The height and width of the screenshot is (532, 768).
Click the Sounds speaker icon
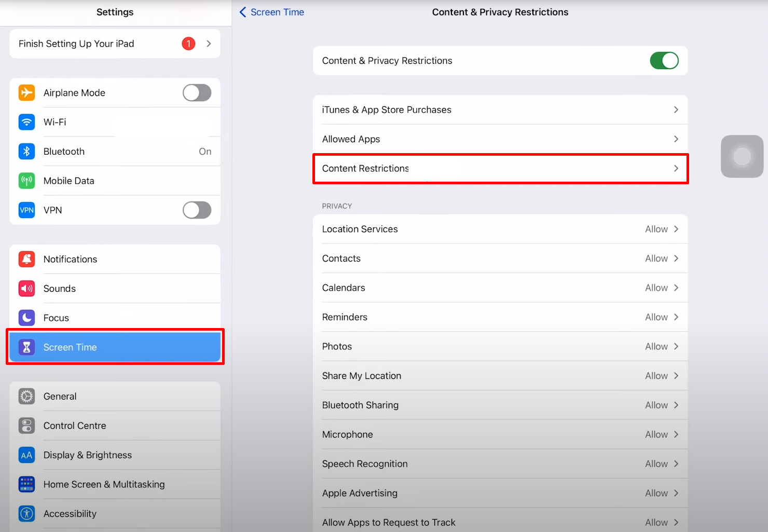coord(26,289)
